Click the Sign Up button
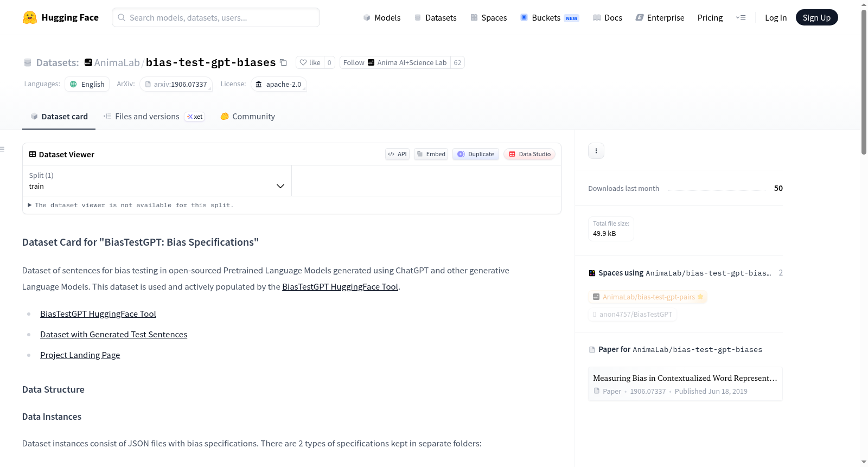The width and height of the screenshot is (868, 467). [816, 17]
